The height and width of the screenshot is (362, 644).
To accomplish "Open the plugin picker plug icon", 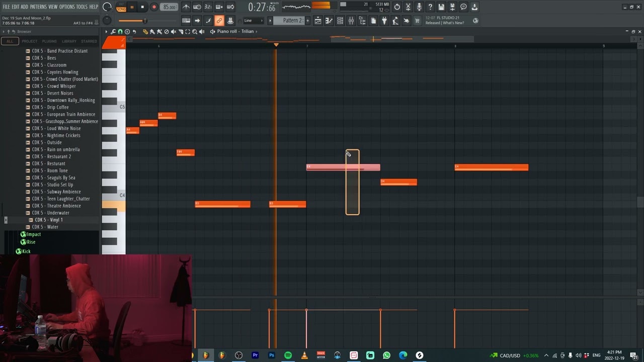I will point(384,21).
